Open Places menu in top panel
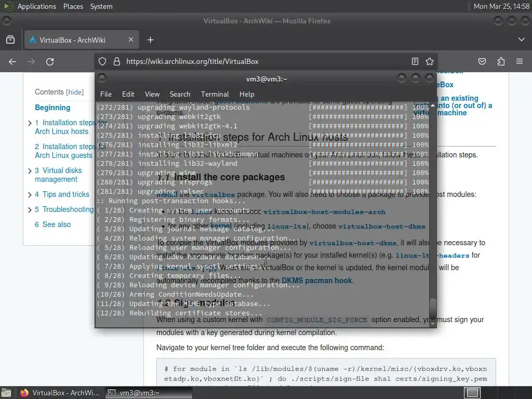This screenshot has height=399, width=532. 73,6
